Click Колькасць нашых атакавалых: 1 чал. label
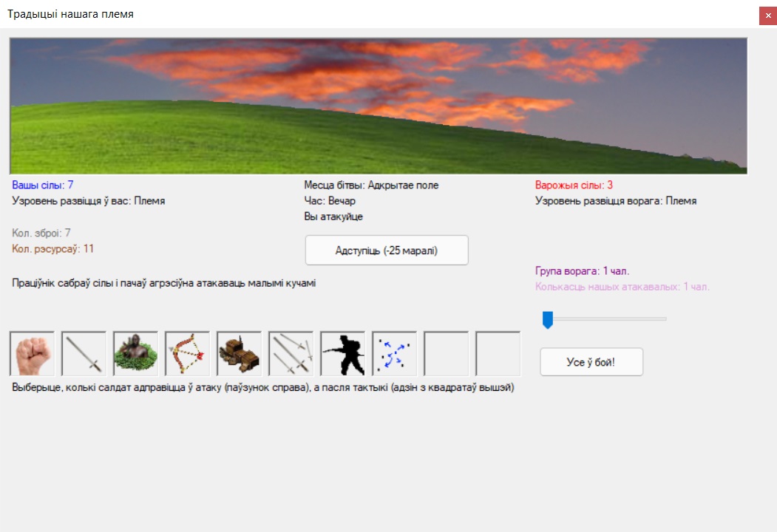 [x=622, y=287]
